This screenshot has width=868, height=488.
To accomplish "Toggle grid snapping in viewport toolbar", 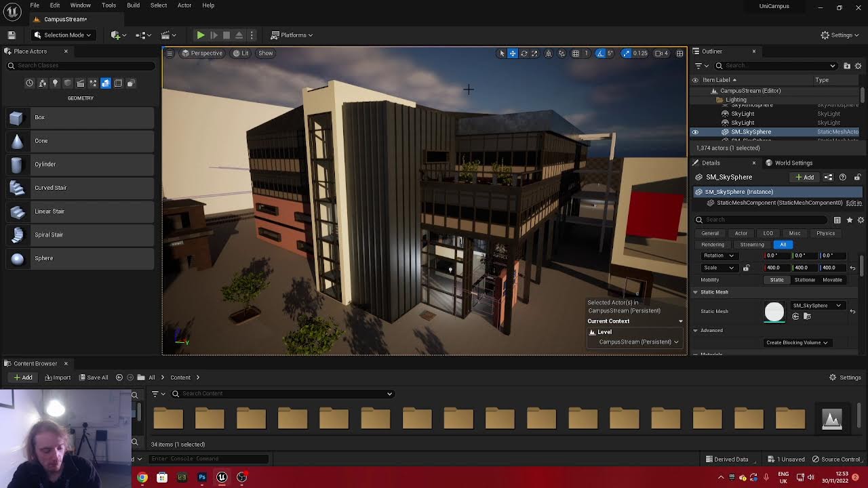I will [576, 53].
